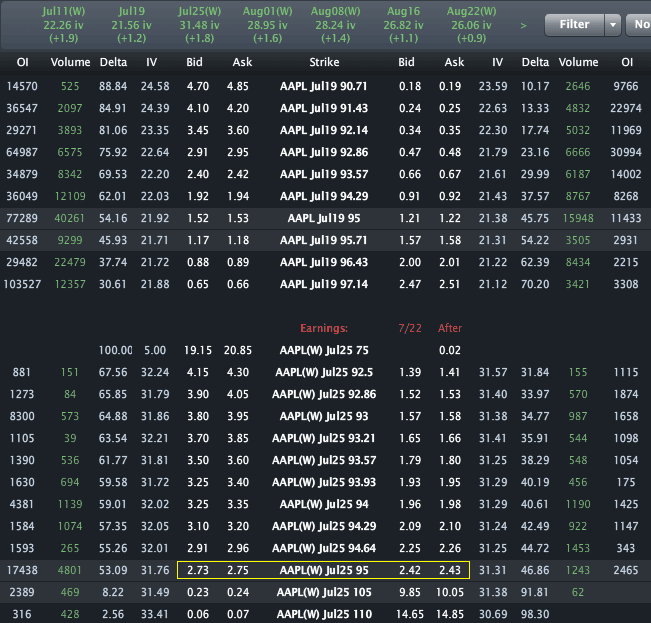This screenshot has height=623, width=651.
Task: Click call ask 2.75 for Jul25 95
Action: (237, 570)
